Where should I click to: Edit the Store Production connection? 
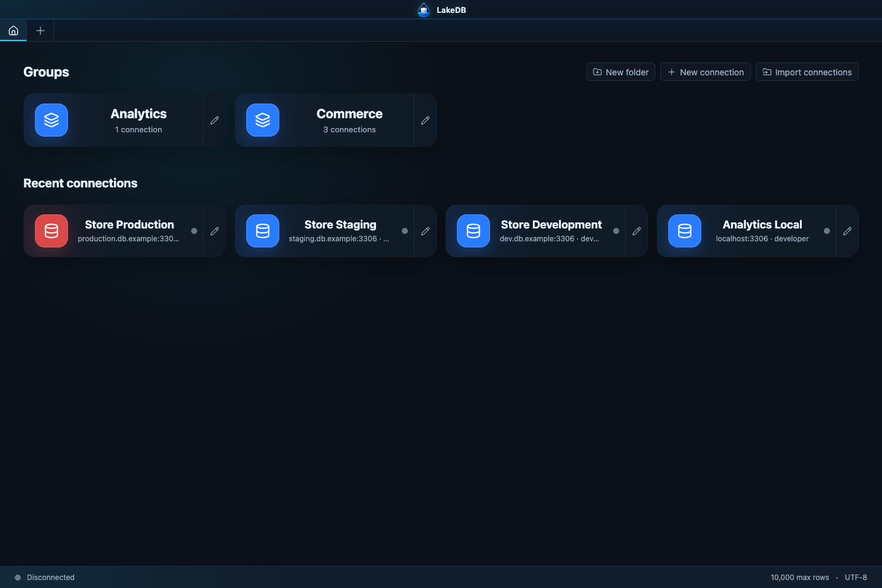214,231
